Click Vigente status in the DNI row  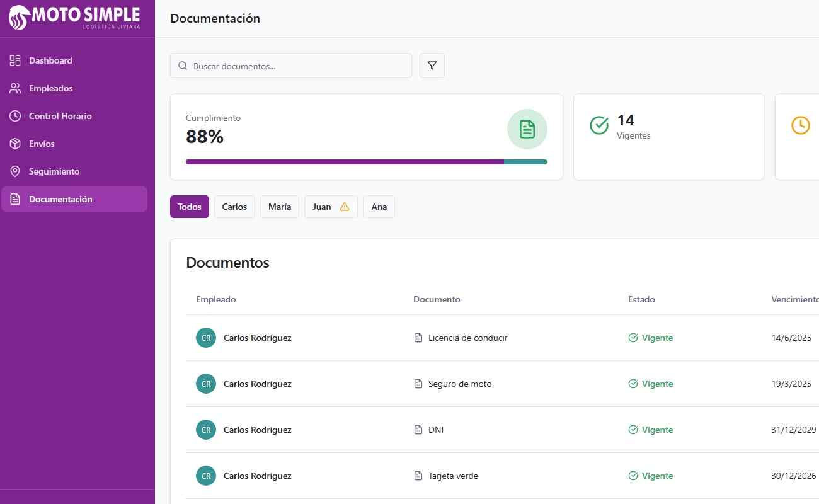coord(651,430)
